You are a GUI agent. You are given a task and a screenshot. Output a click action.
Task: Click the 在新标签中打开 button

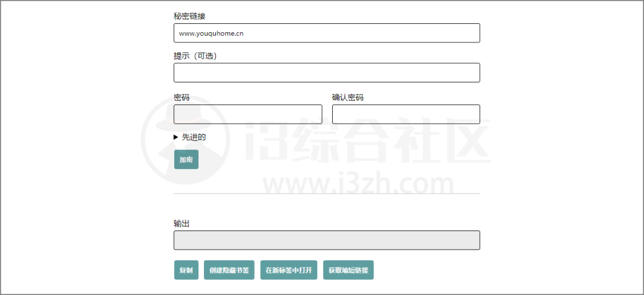click(x=289, y=270)
